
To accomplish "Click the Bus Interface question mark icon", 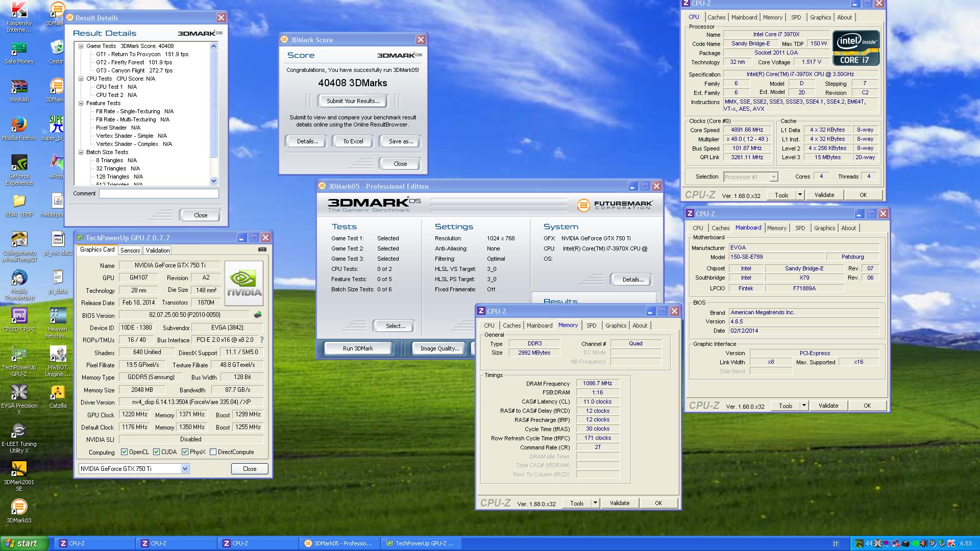I will click(262, 340).
